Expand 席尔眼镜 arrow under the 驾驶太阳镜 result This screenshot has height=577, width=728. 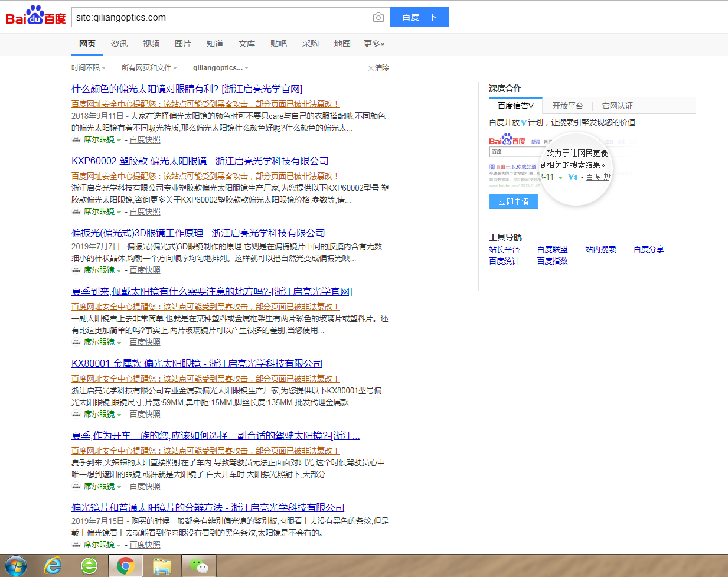point(119,487)
